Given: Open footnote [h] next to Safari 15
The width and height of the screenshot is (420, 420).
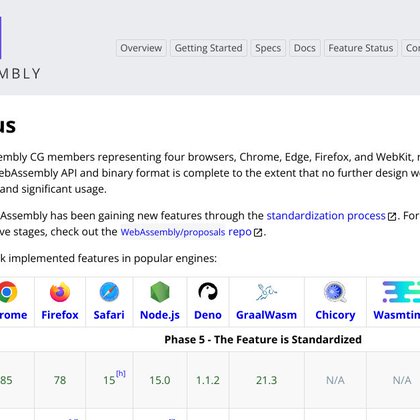Looking at the screenshot, I should (x=121, y=374).
